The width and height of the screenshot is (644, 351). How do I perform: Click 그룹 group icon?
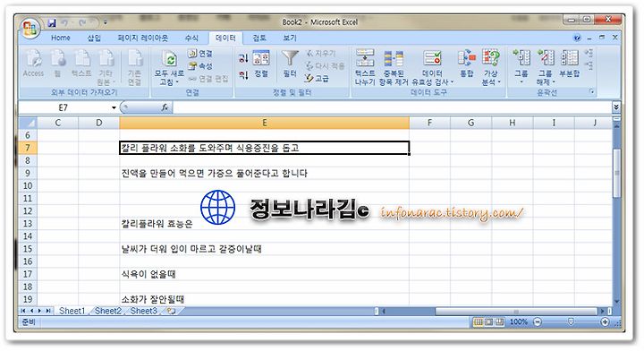(x=521, y=58)
